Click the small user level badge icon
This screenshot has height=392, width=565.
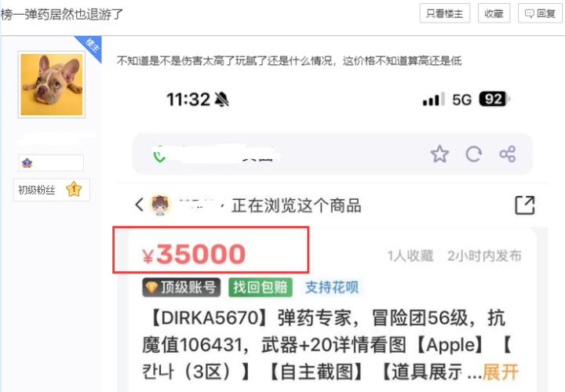(x=27, y=163)
